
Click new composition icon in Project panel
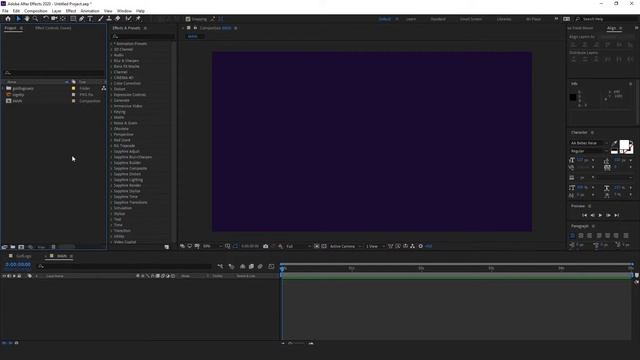[x=21, y=247]
